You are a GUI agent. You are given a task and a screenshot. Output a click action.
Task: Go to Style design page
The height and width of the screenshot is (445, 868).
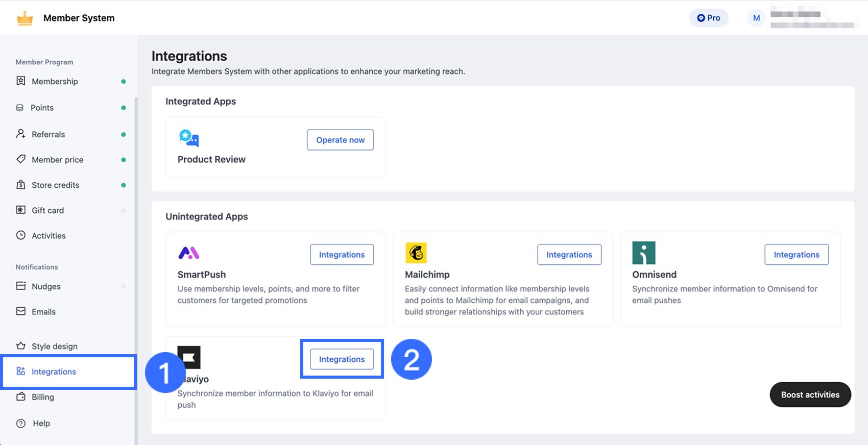54,347
